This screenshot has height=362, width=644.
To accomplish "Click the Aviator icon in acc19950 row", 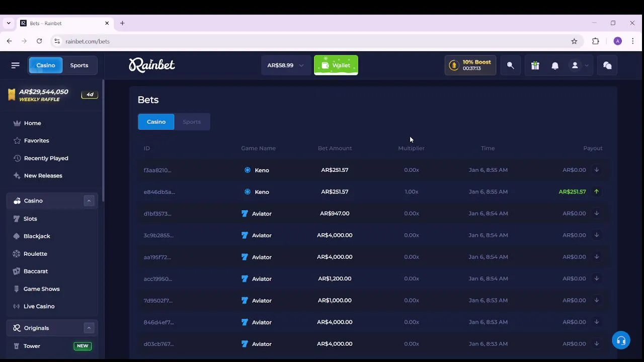I will click(x=245, y=279).
